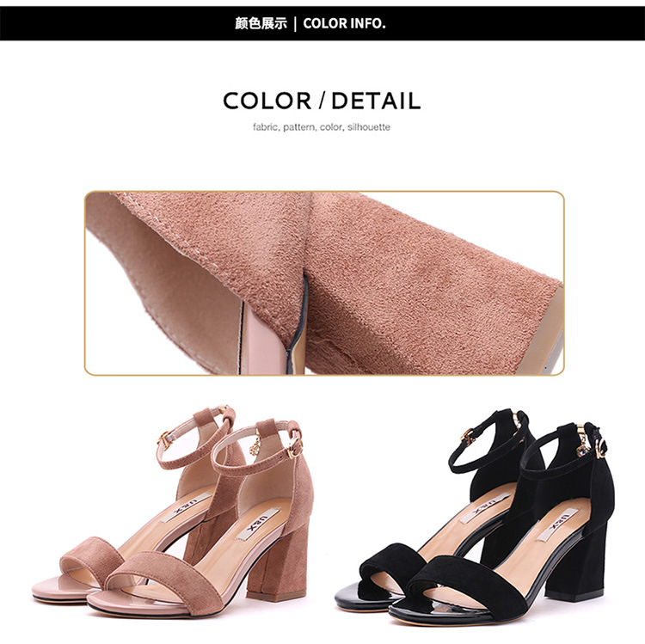This screenshot has width=645, height=644.
Task: Select the black sandals product photo
Action: 475,517
